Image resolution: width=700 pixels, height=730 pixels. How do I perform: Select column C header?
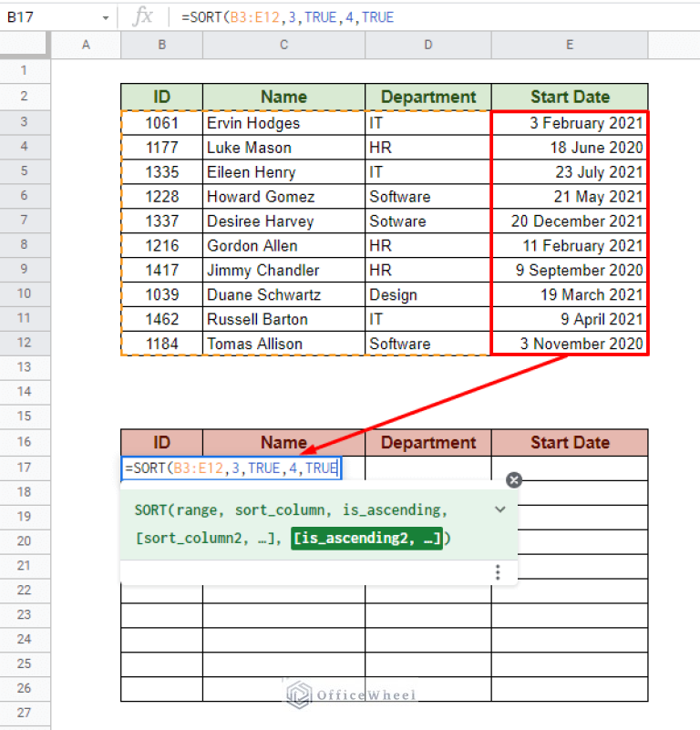coord(283,45)
